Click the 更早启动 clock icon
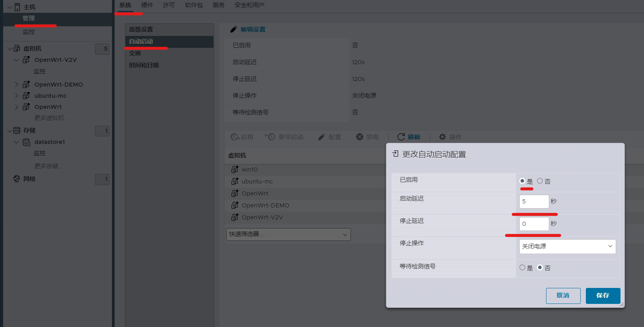 (270, 137)
